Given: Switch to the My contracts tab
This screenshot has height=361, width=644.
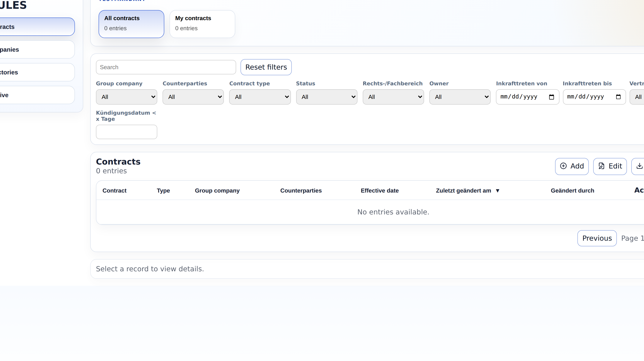Looking at the screenshot, I should click(x=202, y=24).
